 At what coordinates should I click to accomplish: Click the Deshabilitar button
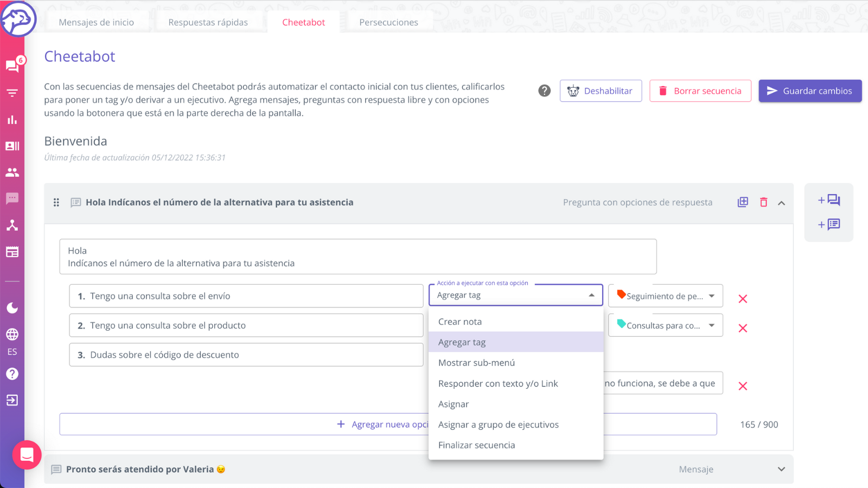pyautogui.click(x=601, y=91)
